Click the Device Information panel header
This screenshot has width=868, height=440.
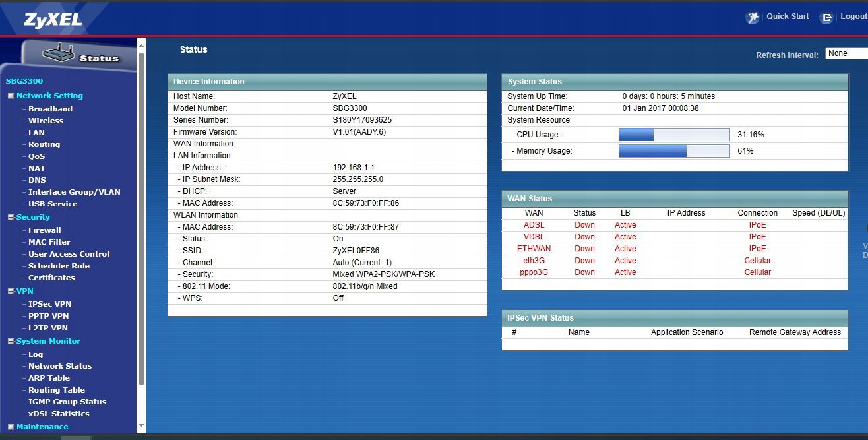click(x=327, y=82)
